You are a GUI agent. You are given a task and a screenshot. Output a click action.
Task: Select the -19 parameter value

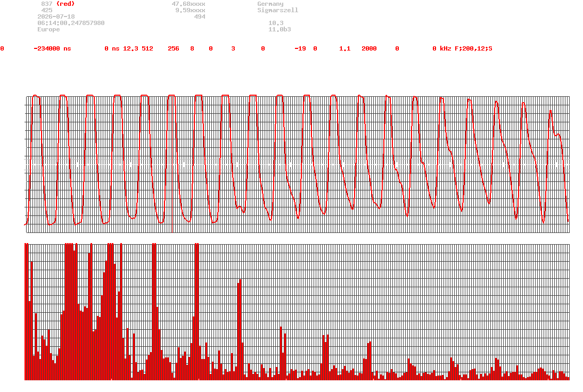(300, 49)
